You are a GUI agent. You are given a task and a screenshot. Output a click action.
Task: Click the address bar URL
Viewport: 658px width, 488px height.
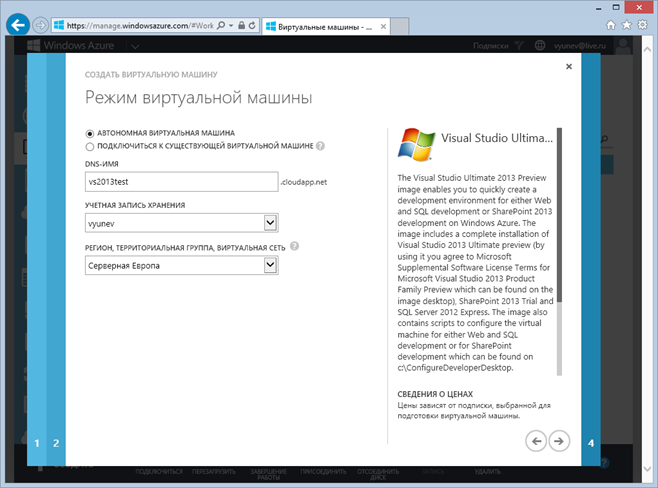coord(140,26)
